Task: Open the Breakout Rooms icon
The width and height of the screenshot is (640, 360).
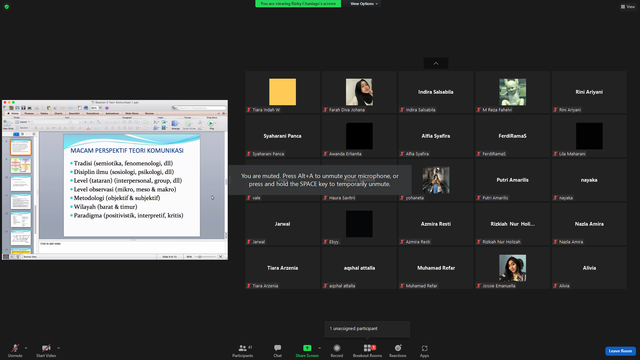Action: pyautogui.click(x=368, y=348)
